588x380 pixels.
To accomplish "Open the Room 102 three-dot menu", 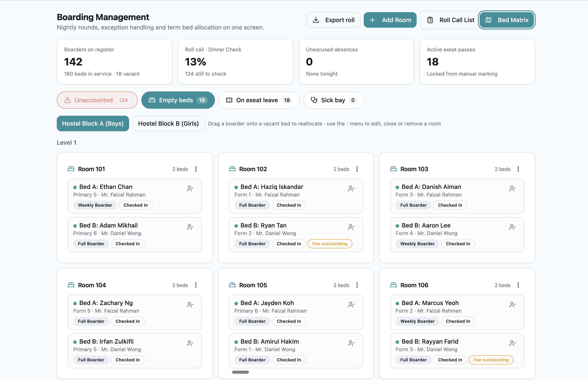I will click(x=357, y=169).
